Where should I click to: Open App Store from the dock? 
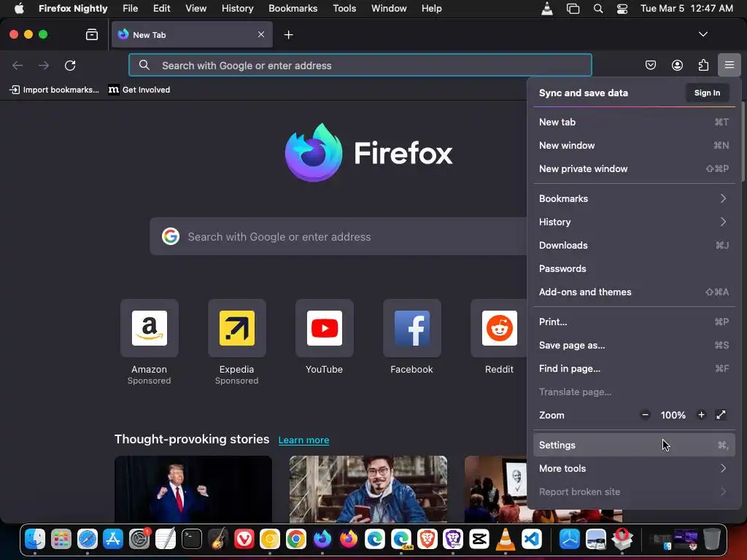[113, 539]
